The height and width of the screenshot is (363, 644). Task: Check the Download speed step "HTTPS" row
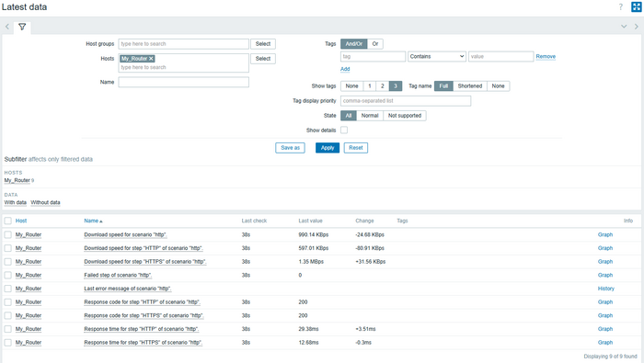(x=7, y=262)
